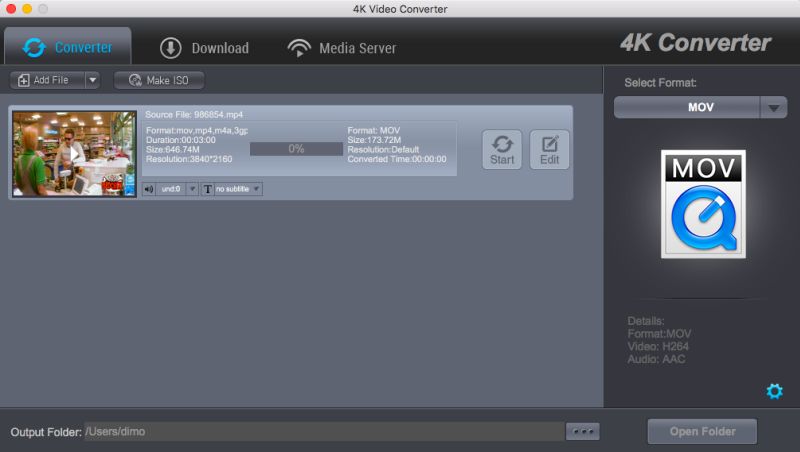Image resolution: width=800 pixels, height=452 pixels.
Task: Play the 986854.mp4 video thumbnail
Action: point(74,154)
